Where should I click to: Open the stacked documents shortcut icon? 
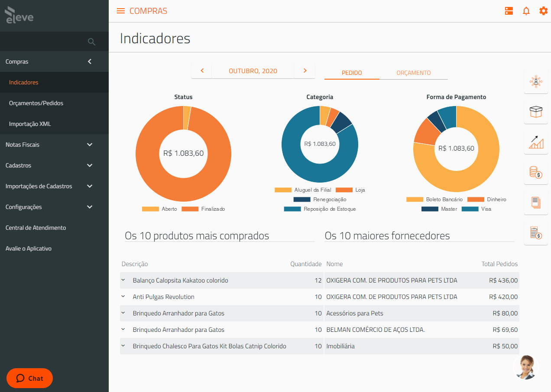point(536,202)
